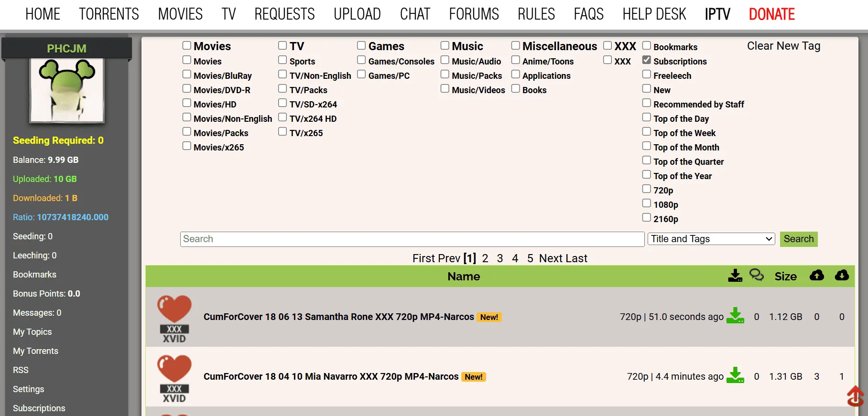Download the Mia Navarro torrent via green icon
868x416 pixels.
[735, 375]
